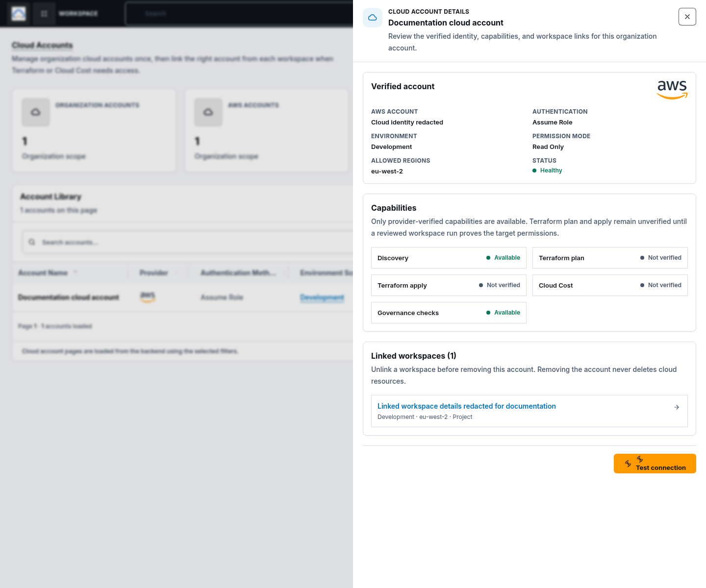The image size is (706, 588).
Task: Click the Workspace label in top bar
Action: tap(78, 14)
